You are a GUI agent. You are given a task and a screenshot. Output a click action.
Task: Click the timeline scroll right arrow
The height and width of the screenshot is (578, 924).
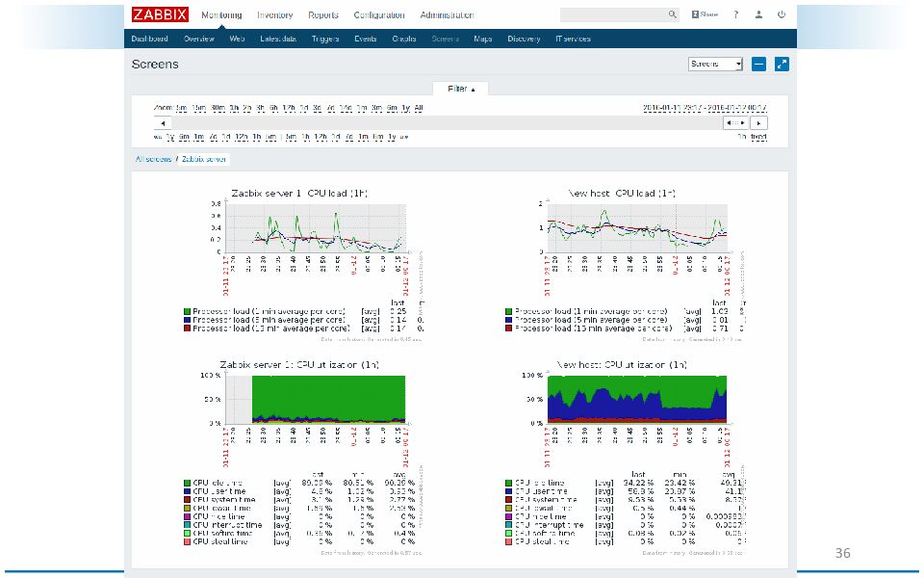759,123
